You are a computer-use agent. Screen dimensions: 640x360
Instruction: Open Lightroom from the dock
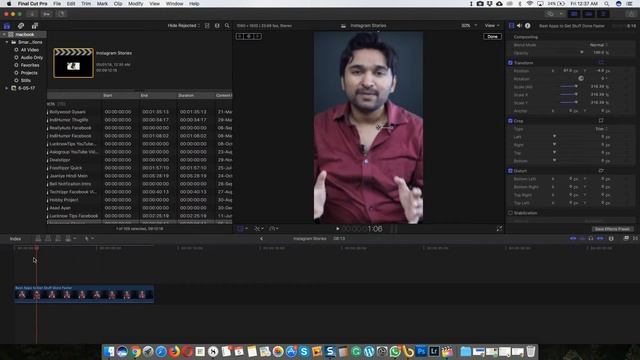[434, 351]
